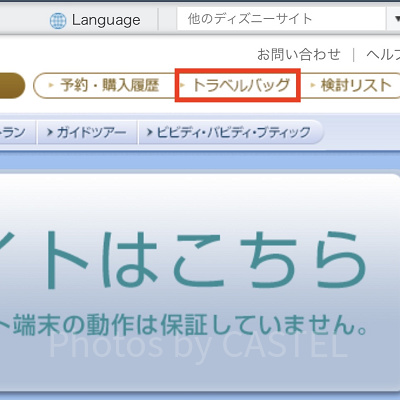Open the Language link
The height and width of the screenshot is (400, 400).
(x=106, y=21)
